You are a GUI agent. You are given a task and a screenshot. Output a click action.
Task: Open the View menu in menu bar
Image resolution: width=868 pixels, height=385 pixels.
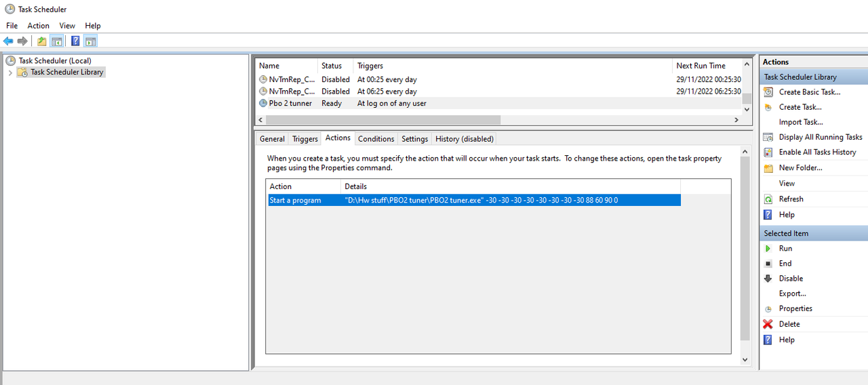[x=67, y=26]
